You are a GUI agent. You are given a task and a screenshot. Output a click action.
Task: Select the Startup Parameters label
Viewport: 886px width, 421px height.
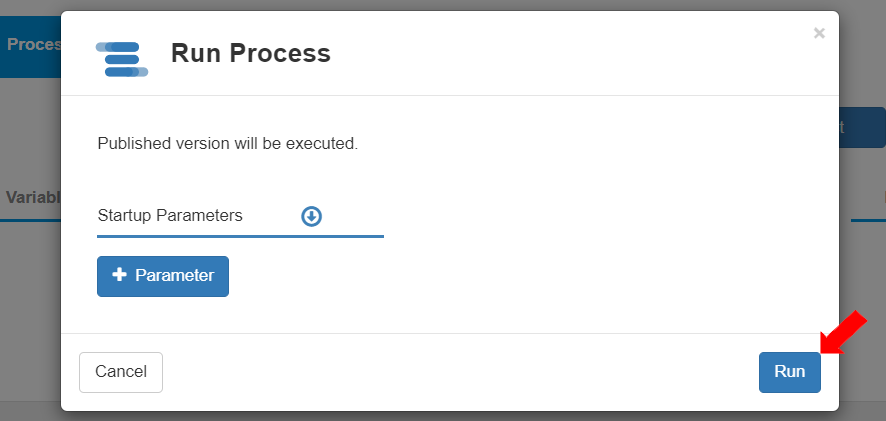(x=170, y=216)
